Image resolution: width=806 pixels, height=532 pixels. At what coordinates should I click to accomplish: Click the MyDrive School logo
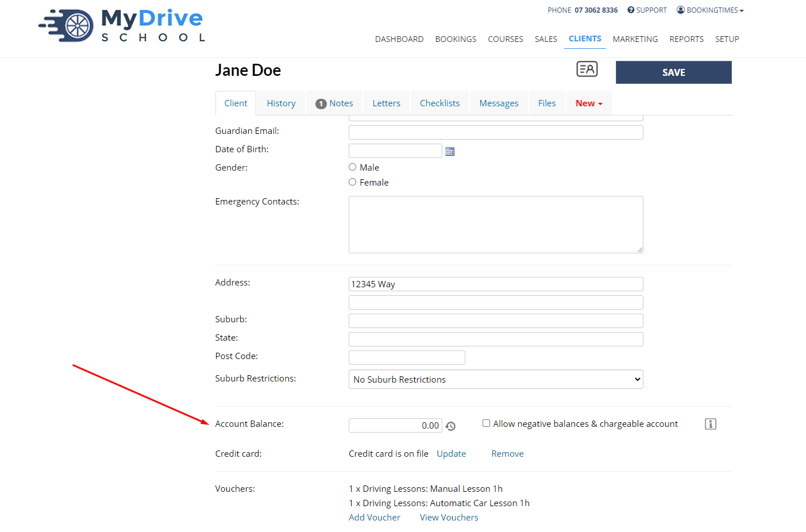coord(122,25)
